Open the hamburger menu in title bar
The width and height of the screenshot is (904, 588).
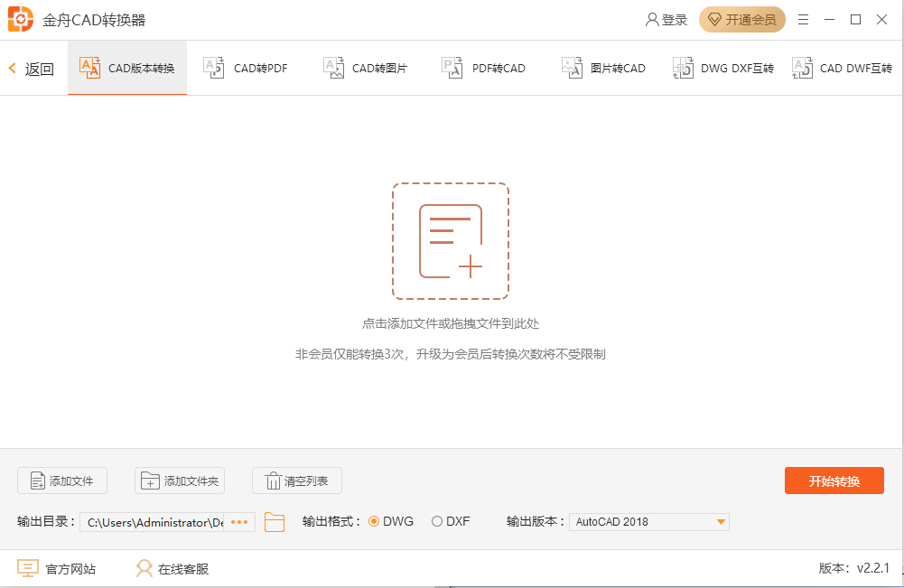point(803,18)
